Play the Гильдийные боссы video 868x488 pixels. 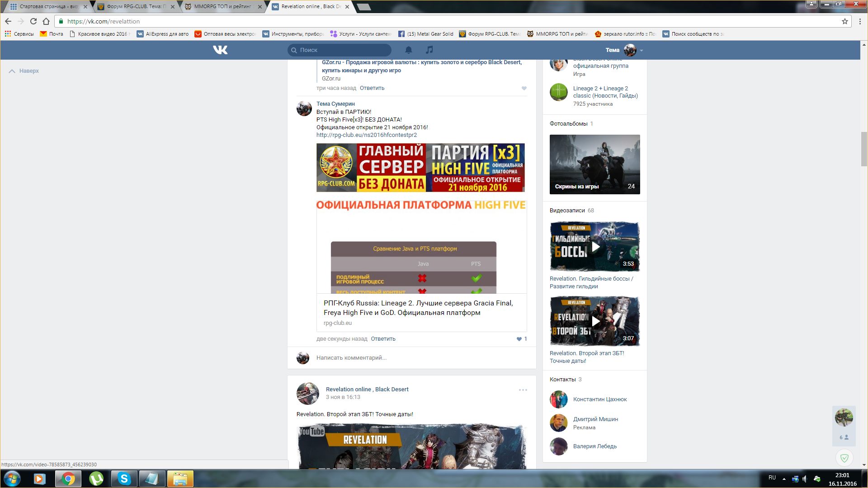click(595, 247)
